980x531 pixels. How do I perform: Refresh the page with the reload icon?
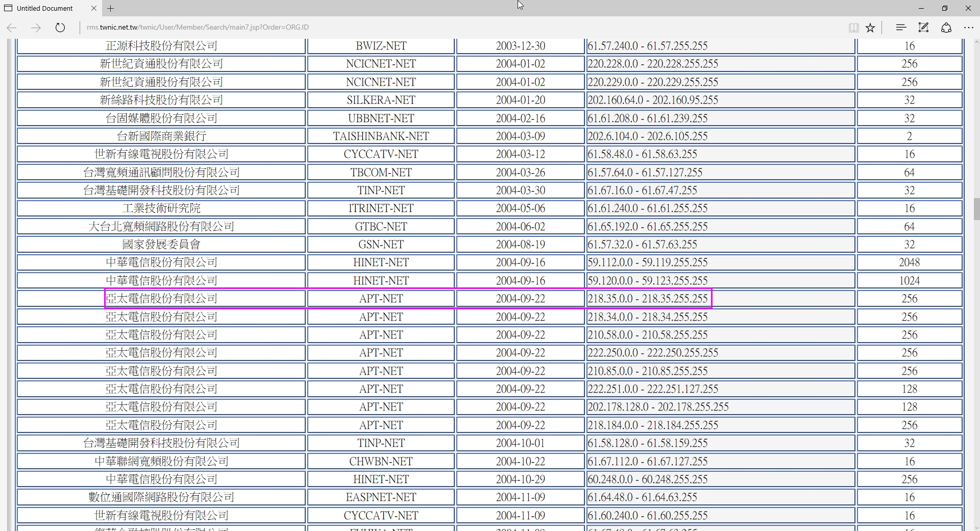click(x=60, y=28)
